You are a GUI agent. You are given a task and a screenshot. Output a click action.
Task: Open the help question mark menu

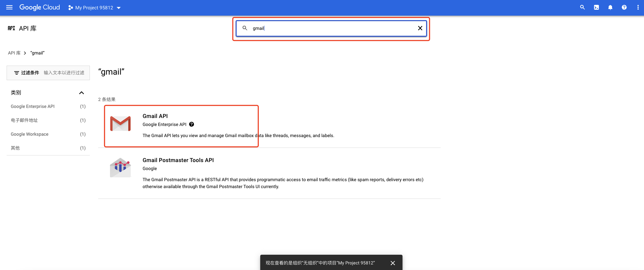click(x=624, y=7)
